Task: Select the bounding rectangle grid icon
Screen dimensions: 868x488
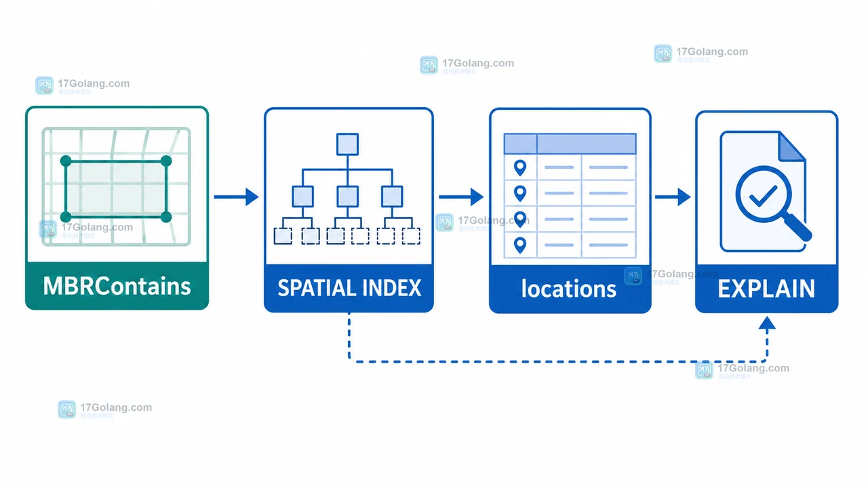Action: [116, 188]
